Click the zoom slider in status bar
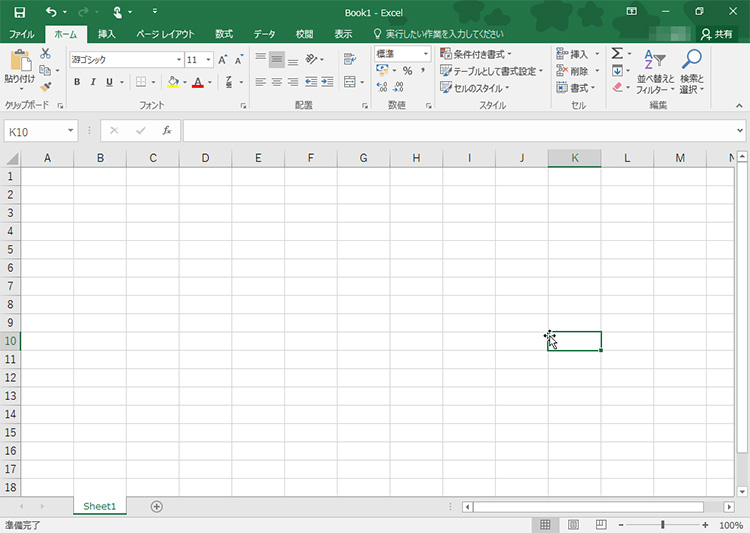The width and height of the screenshot is (750, 533). coord(662,525)
